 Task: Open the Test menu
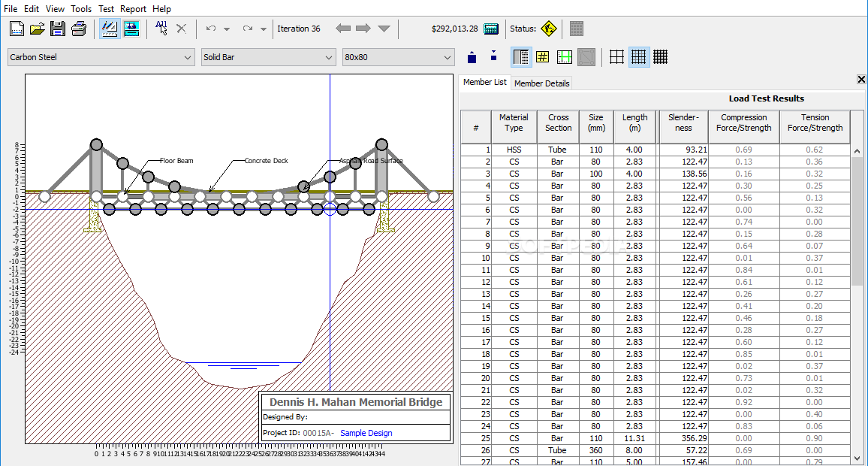[x=106, y=9]
